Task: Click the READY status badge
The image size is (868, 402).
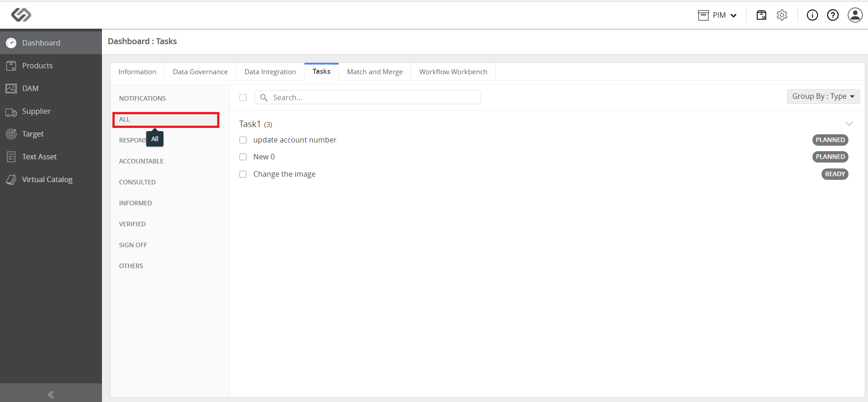Action: [835, 174]
